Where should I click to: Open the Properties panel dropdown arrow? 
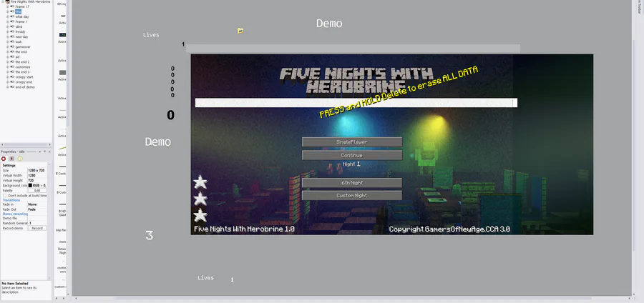pyautogui.click(x=40, y=151)
